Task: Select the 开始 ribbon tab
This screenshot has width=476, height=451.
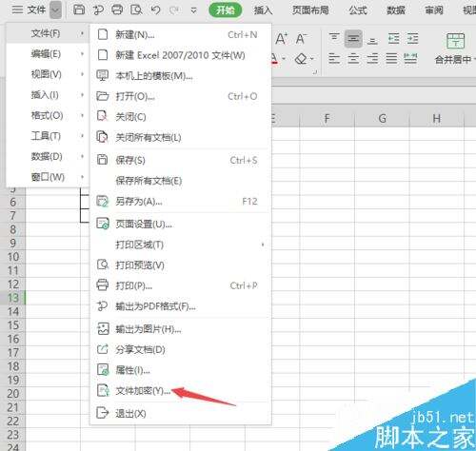Action: pos(226,10)
